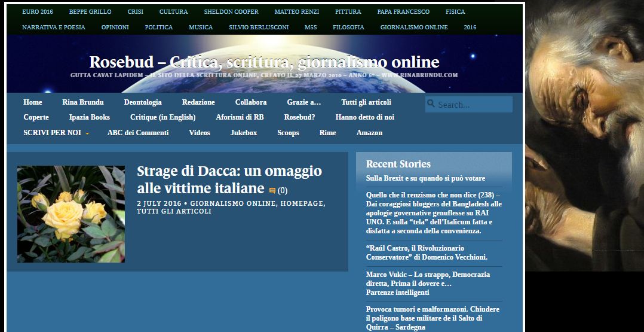
Task: Open Quello che il renzismo story
Action: [434, 213]
